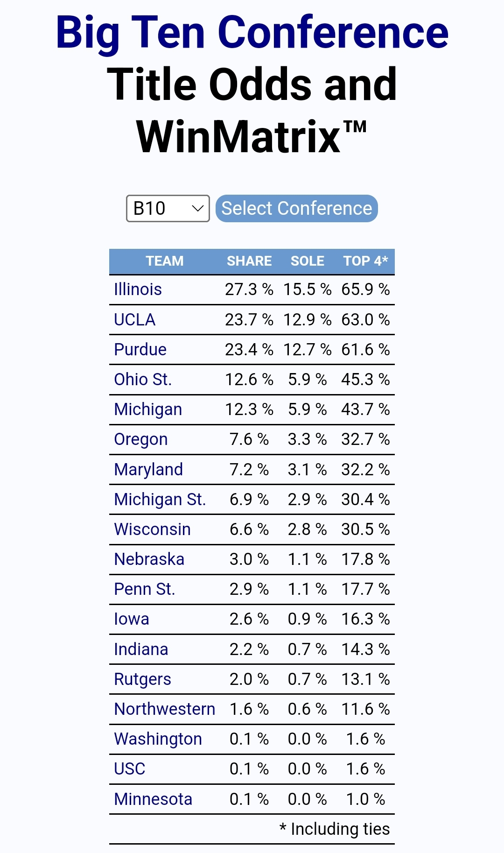The height and width of the screenshot is (853, 504).
Task: Open the Nebraska team link
Action: click(149, 559)
